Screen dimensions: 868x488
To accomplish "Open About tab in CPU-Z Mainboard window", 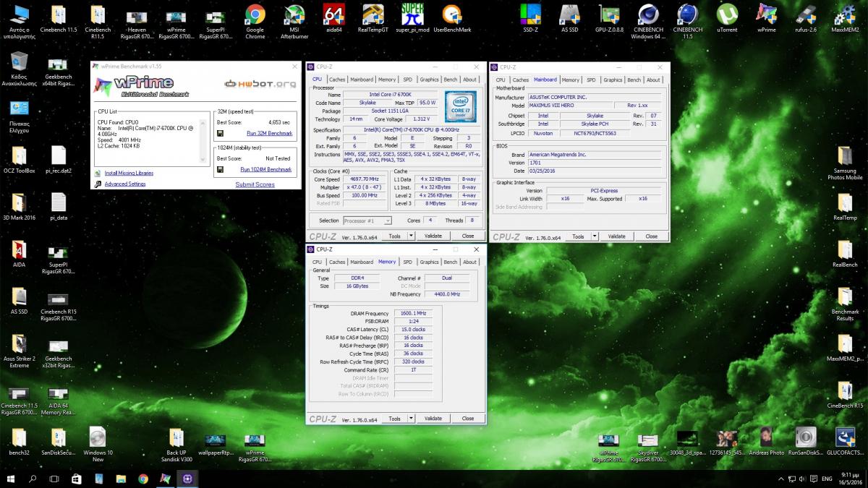I will [x=653, y=80].
